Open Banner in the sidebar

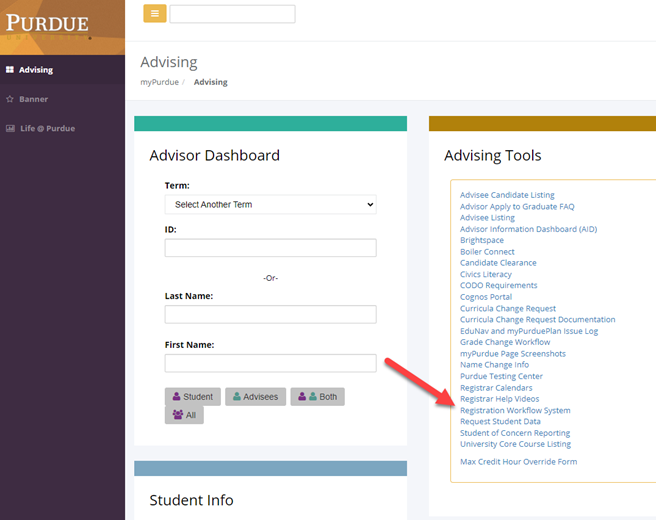(x=62, y=99)
